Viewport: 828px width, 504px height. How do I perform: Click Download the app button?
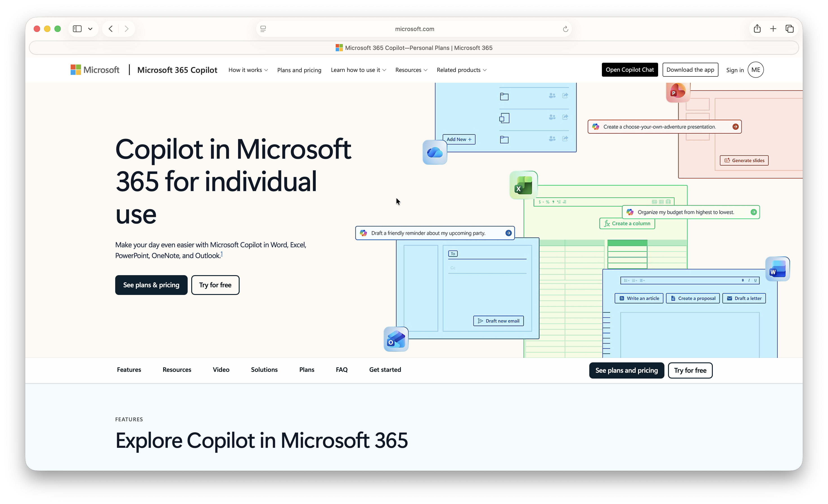(690, 69)
